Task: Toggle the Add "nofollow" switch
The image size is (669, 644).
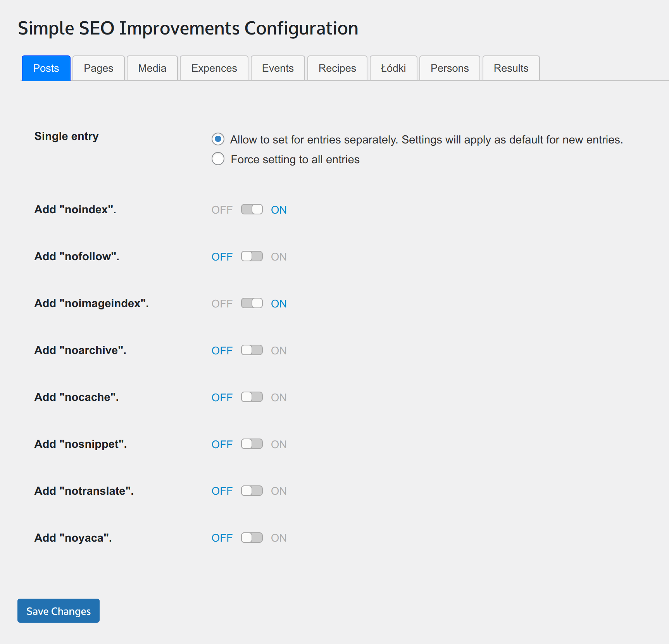Action: pos(252,256)
